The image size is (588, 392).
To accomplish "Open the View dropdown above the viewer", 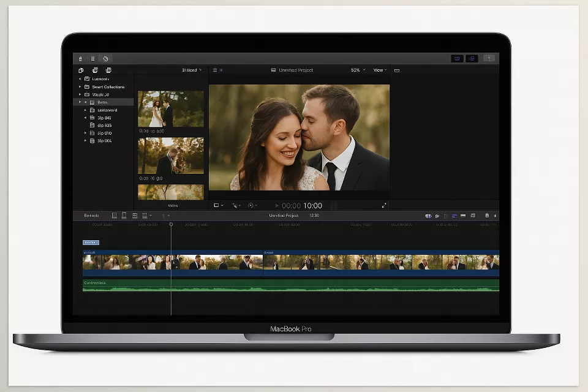I will (x=380, y=70).
